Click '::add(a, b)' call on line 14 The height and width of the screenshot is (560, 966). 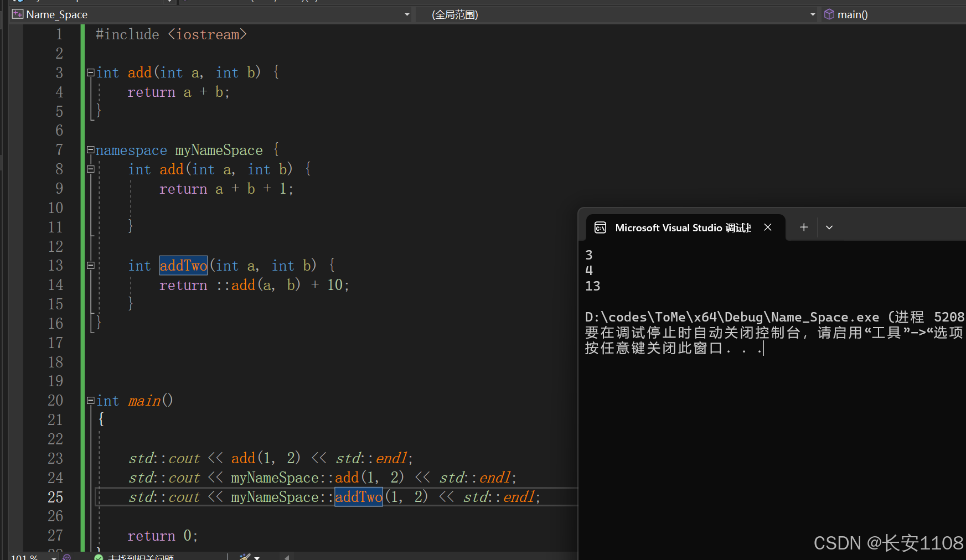[x=258, y=285]
